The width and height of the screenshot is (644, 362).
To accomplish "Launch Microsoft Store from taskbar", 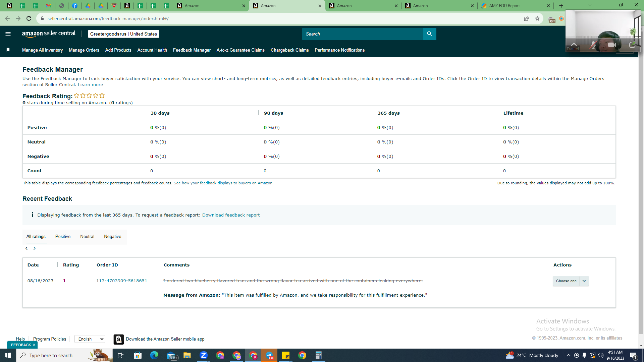I will (138, 355).
